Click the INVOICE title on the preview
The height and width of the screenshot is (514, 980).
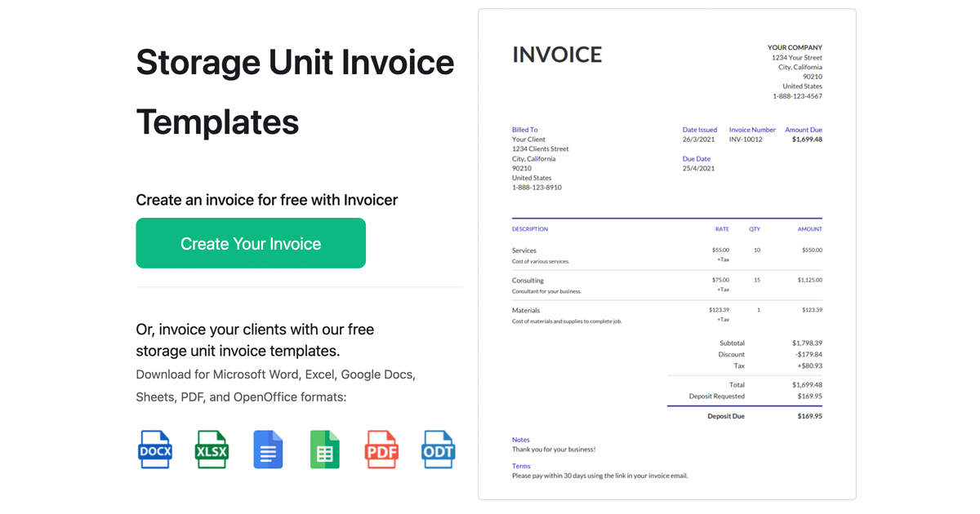point(557,55)
